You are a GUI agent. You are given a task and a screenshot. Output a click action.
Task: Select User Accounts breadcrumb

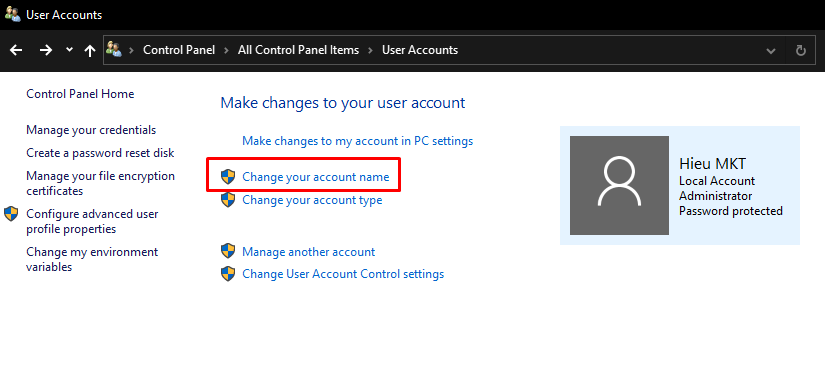(x=420, y=50)
